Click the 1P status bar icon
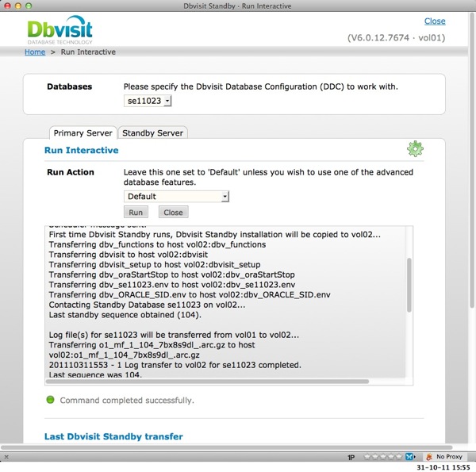 tap(351, 457)
